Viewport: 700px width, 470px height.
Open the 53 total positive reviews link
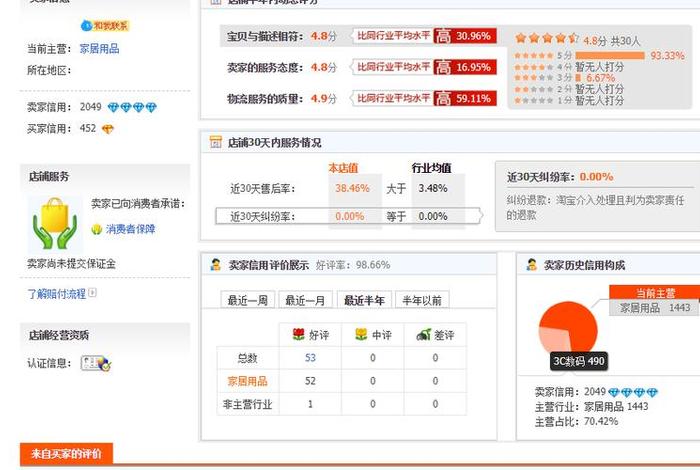pyautogui.click(x=310, y=358)
